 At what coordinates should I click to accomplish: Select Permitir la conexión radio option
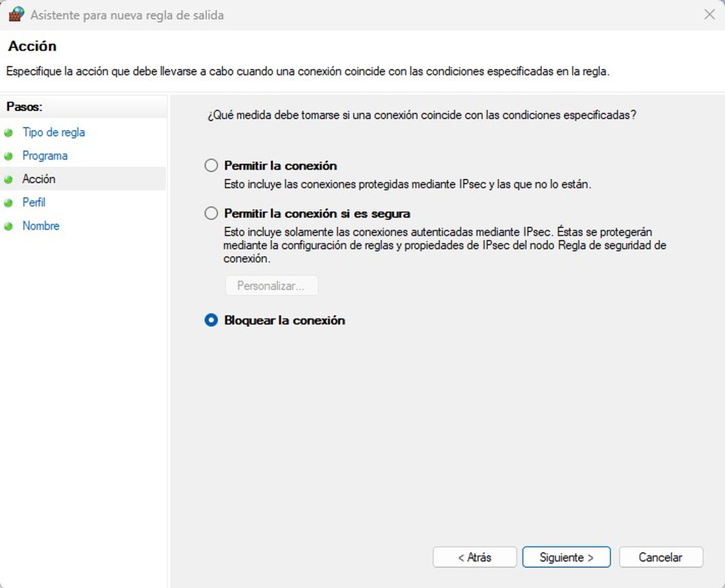click(x=211, y=166)
